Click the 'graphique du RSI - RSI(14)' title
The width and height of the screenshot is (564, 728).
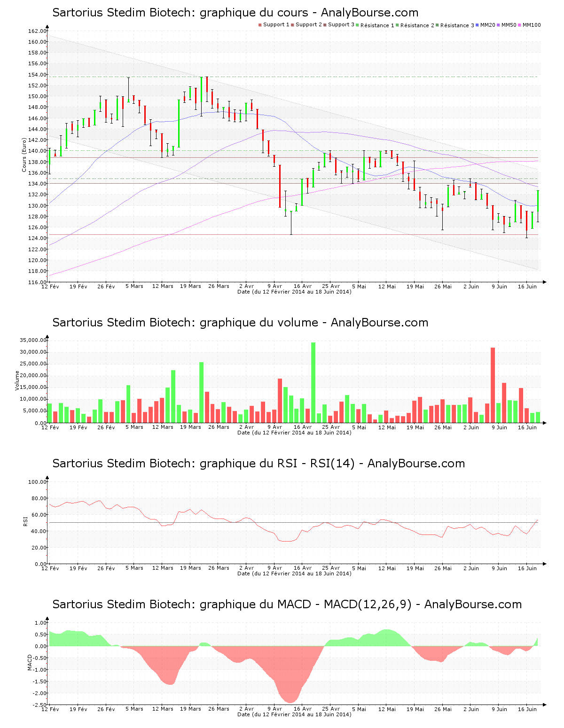point(258,464)
